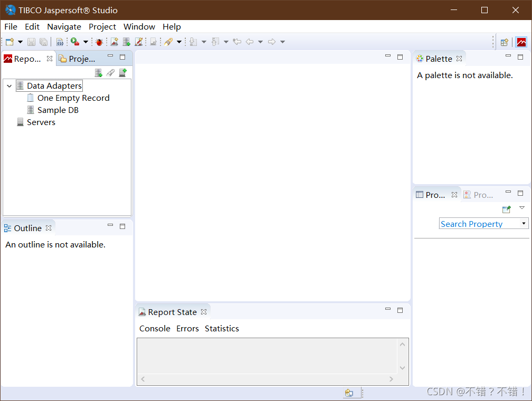Click the new report picture toolbar icon

[115, 42]
